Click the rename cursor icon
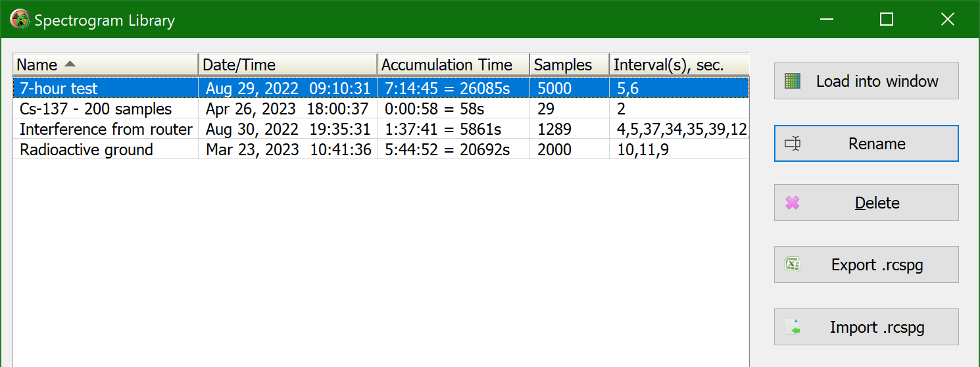This screenshot has height=367, width=980. coord(793,143)
